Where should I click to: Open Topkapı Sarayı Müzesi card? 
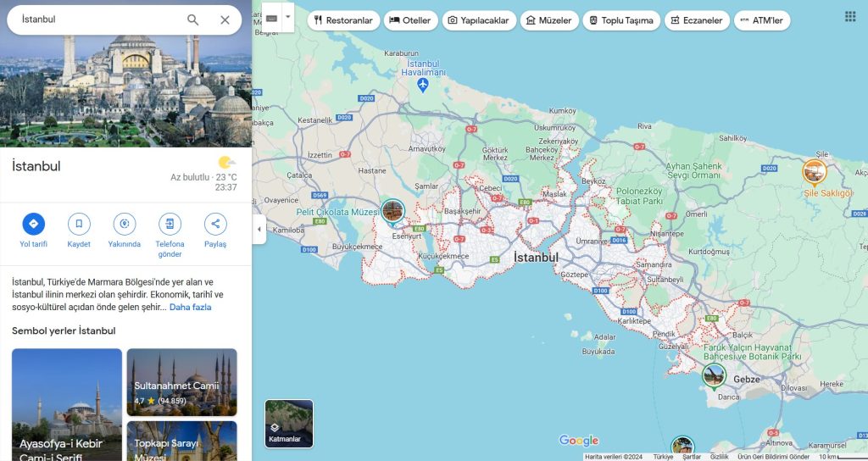tap(181, 441)
